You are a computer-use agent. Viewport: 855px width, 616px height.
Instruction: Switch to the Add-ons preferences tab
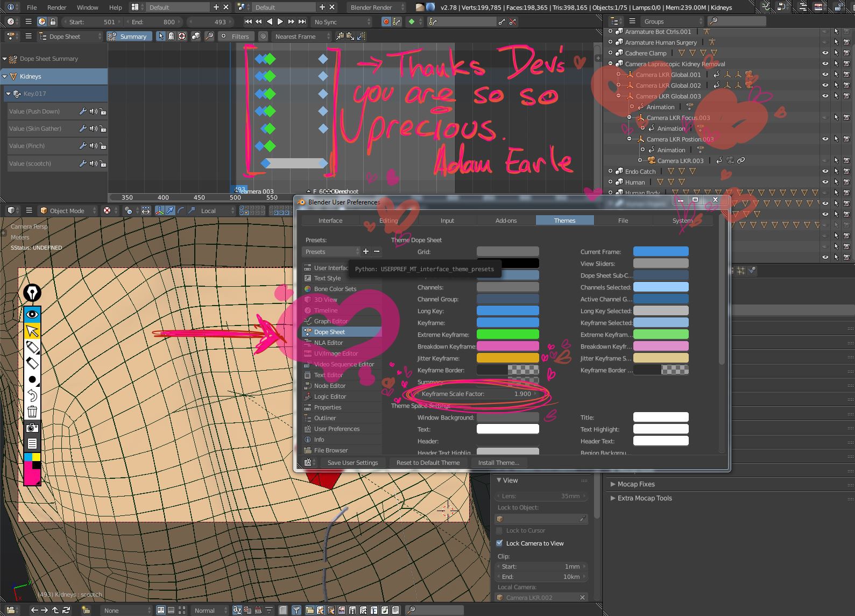[x=506, y=221]
